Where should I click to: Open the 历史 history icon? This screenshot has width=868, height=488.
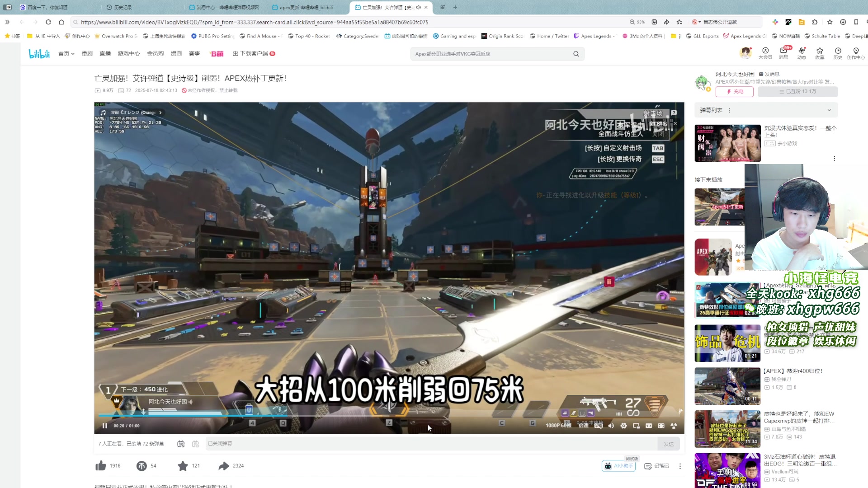pos(838,53)
